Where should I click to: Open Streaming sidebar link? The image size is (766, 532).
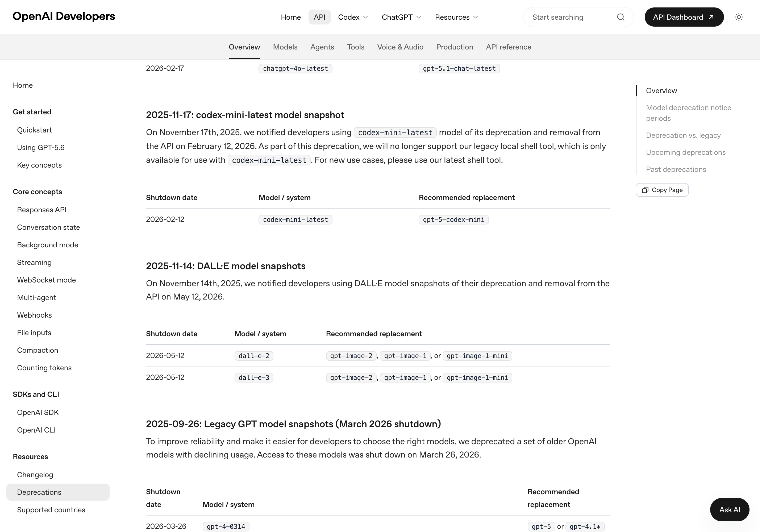tap(34, 263)
